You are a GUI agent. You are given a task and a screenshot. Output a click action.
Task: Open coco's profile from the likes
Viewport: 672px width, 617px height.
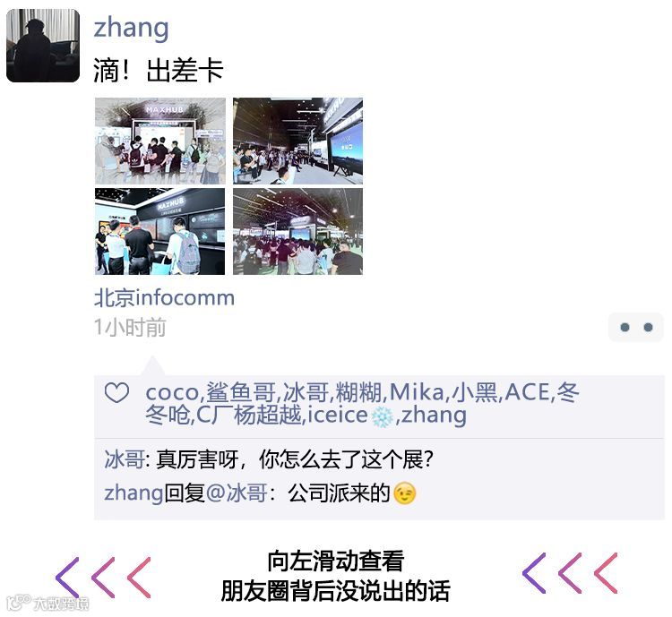(172, 392)
